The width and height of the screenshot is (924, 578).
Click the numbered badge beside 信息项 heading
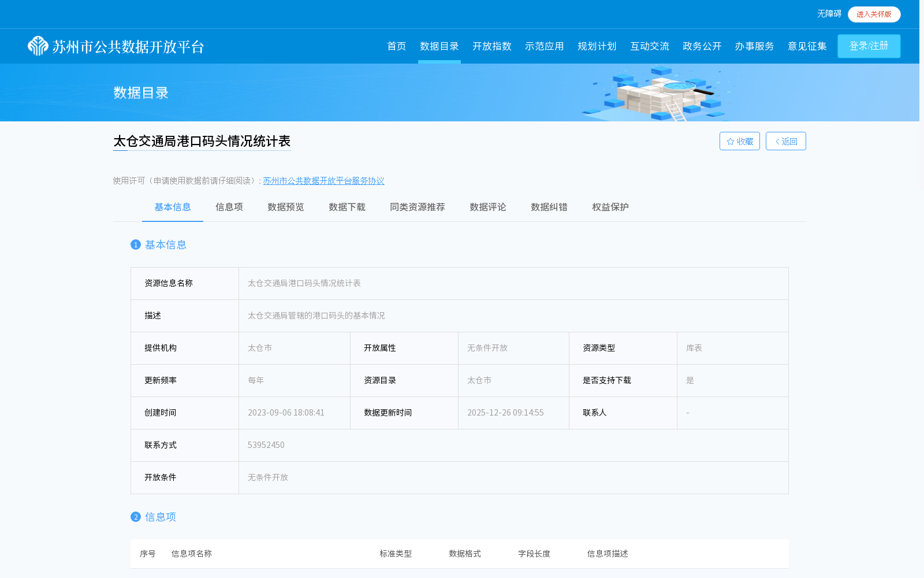136,517
